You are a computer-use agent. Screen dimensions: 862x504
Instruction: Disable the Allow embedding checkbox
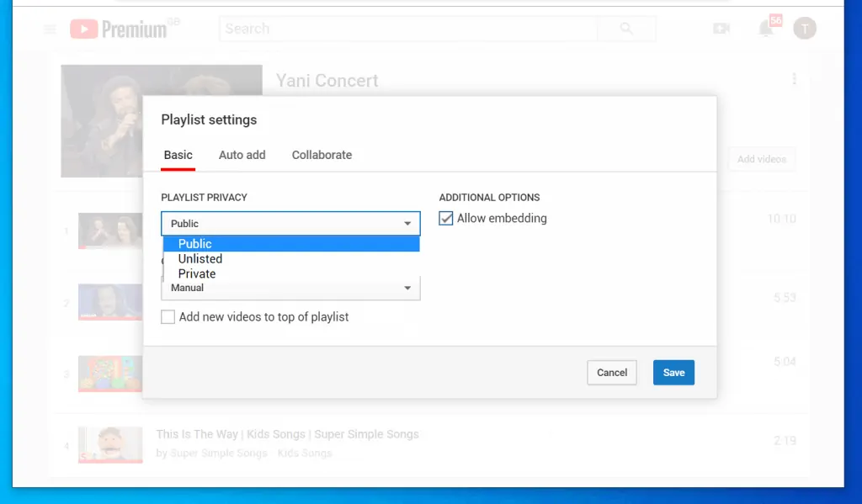pyautogui.click(x=444, y=218)
